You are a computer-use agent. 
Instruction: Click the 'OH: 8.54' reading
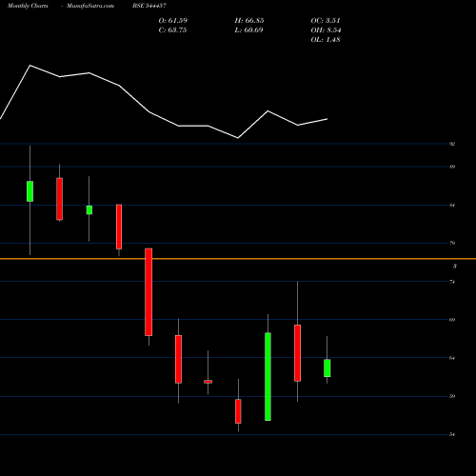click(x=326, y=30)
